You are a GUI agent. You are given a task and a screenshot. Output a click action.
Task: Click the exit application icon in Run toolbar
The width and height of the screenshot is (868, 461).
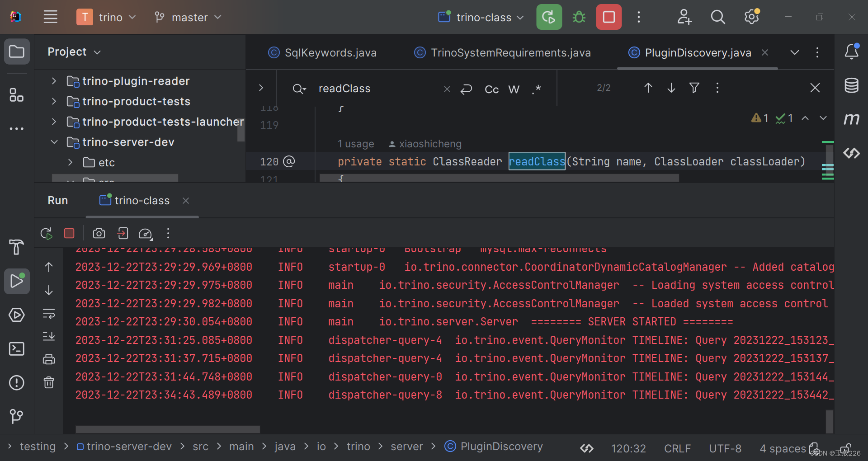pyautogui.click(x=123, y=233)
